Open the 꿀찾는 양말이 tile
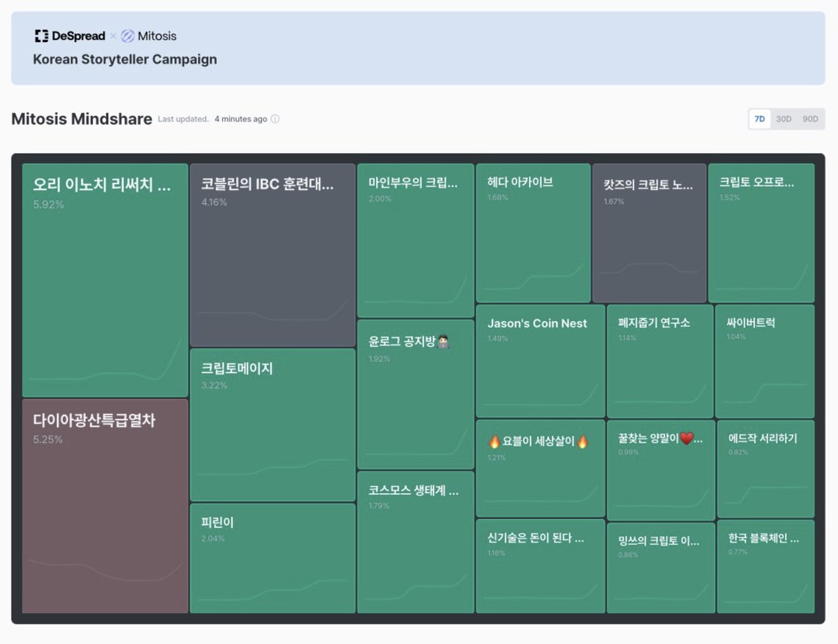The image size is (838, 644). (661, 469)
